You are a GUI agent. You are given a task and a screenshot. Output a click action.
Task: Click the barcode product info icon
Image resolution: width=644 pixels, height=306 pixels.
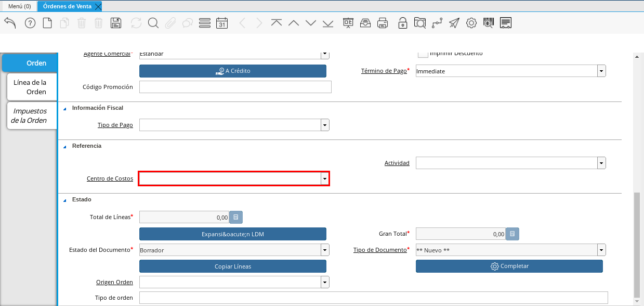tap(488, 23)
